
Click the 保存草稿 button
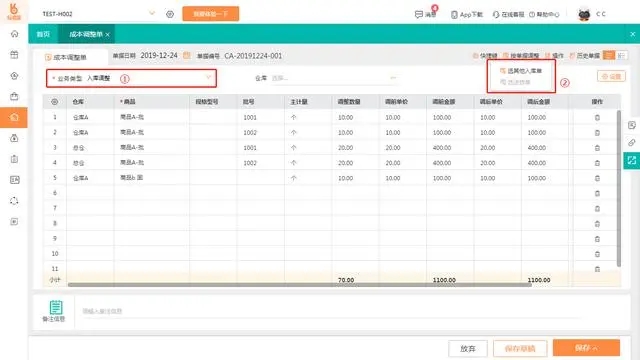click(520, 349)
